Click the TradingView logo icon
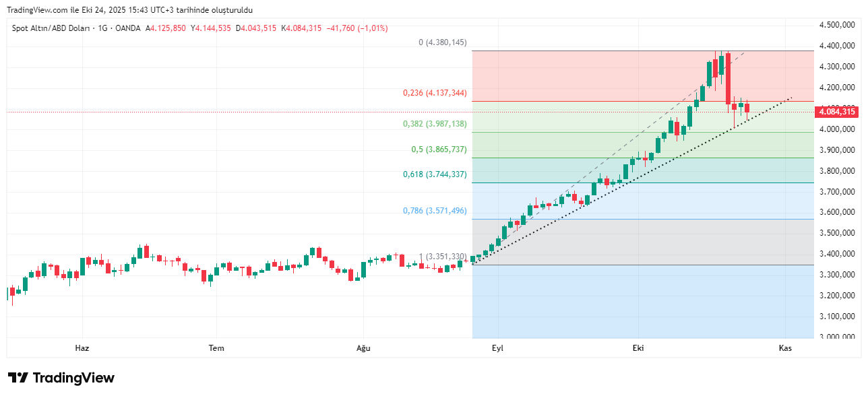 pyautogui.click(x=18, y=378)
